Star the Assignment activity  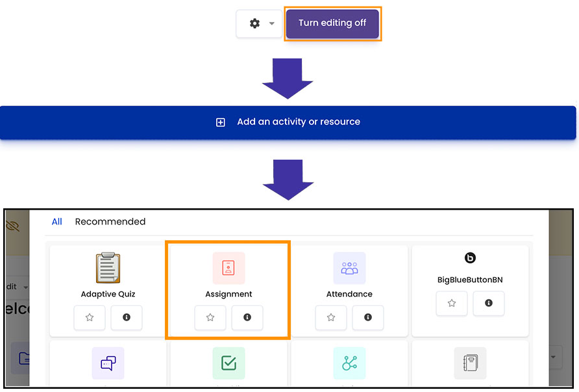(x=210, y=317)
